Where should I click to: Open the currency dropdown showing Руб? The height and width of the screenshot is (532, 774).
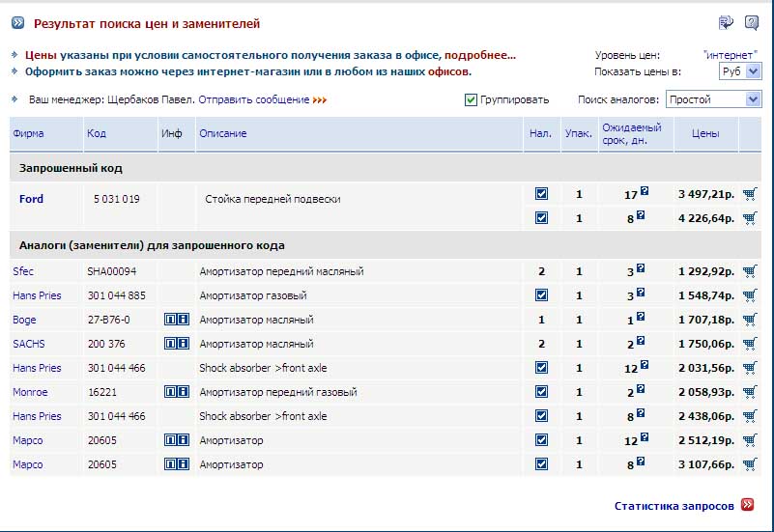click(741, 71)
